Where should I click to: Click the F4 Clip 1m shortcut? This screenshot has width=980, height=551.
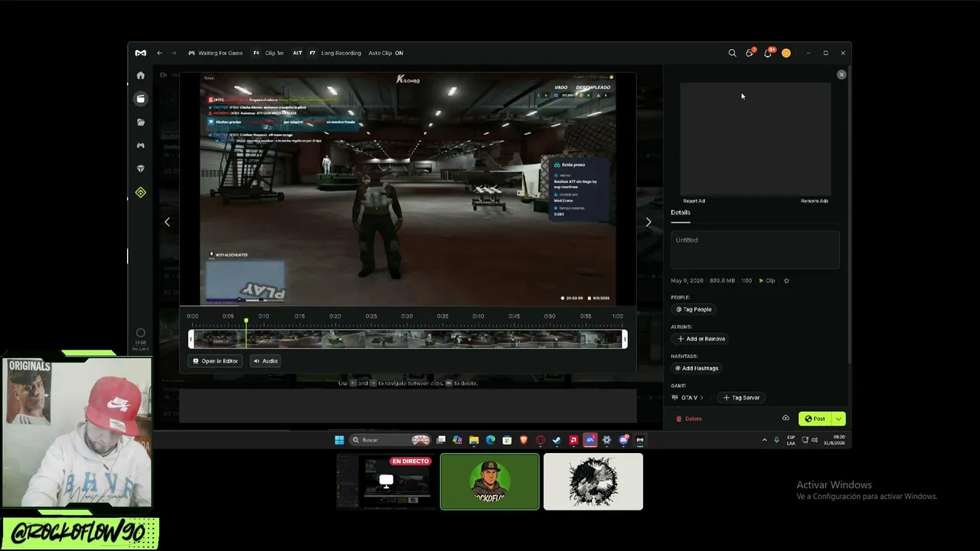[x=269, y=53]
